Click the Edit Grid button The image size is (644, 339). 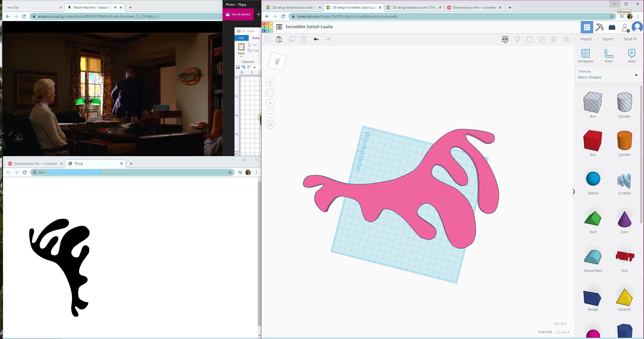(x=560, y=324)
